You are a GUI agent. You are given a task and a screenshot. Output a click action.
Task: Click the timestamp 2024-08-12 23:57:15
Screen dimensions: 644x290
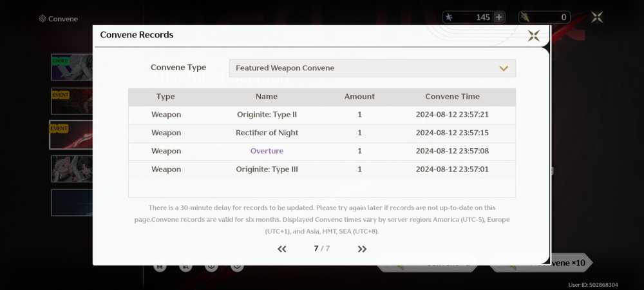(452, 133)
